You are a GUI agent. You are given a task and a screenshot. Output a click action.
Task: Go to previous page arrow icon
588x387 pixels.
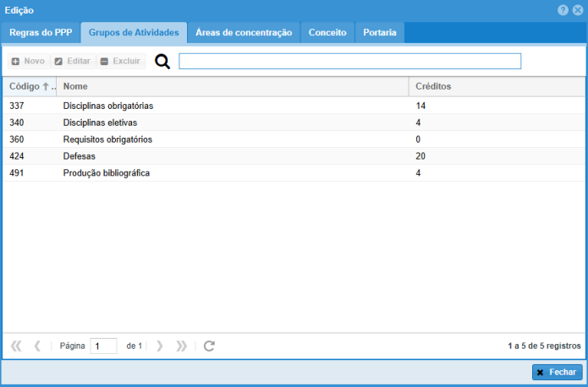coord(37,346)
